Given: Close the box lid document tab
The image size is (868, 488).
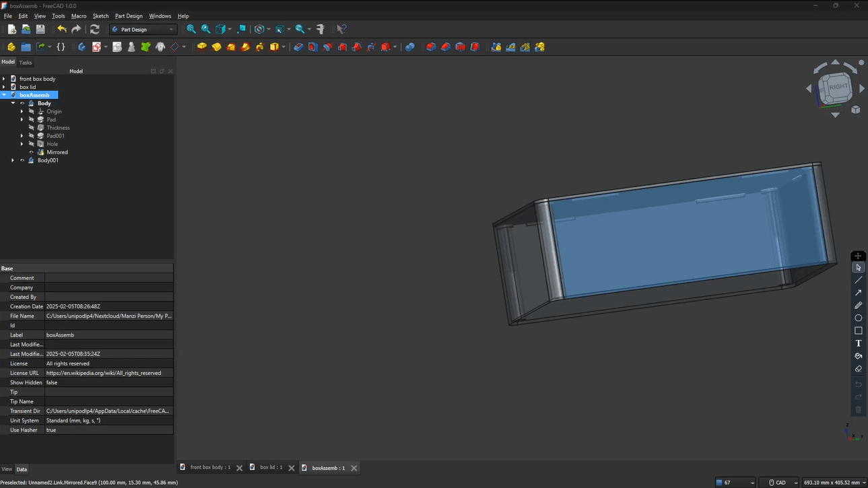Looking at the screenshot, I should [292, 468].
